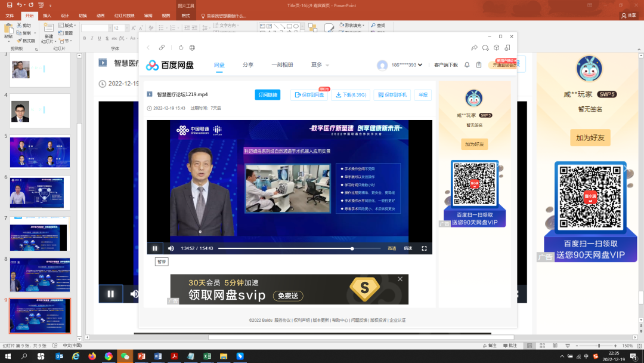Open Windows Start menu
This screenshot has height=363, width=644.
(x=8, y=356)
